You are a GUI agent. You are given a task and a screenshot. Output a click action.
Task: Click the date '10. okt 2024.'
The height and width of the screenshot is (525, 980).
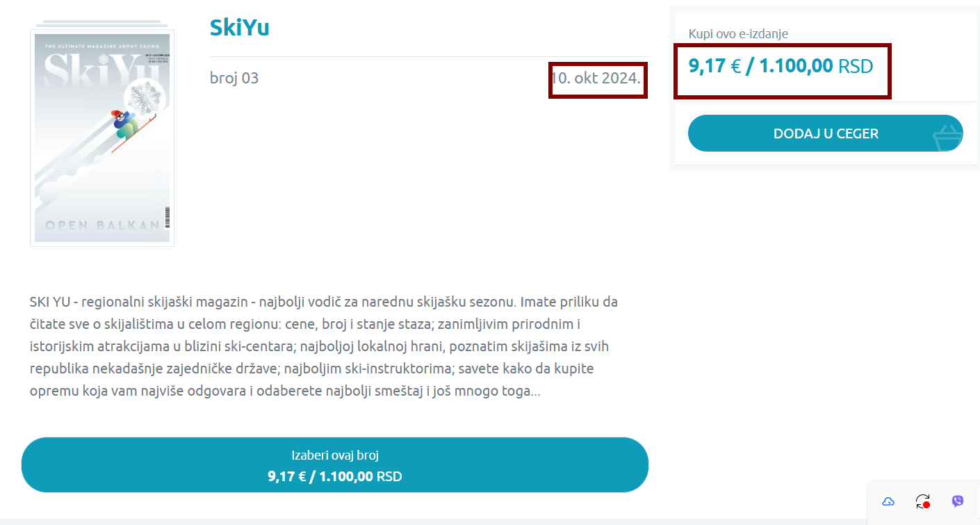[596, 78]
